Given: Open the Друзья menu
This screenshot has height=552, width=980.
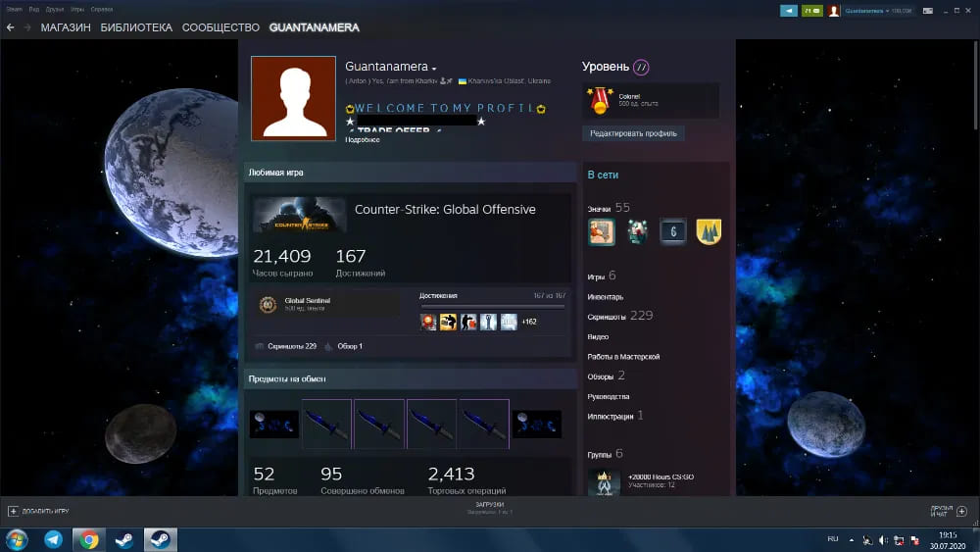Looking at the screenshot, I should [55, 10].
